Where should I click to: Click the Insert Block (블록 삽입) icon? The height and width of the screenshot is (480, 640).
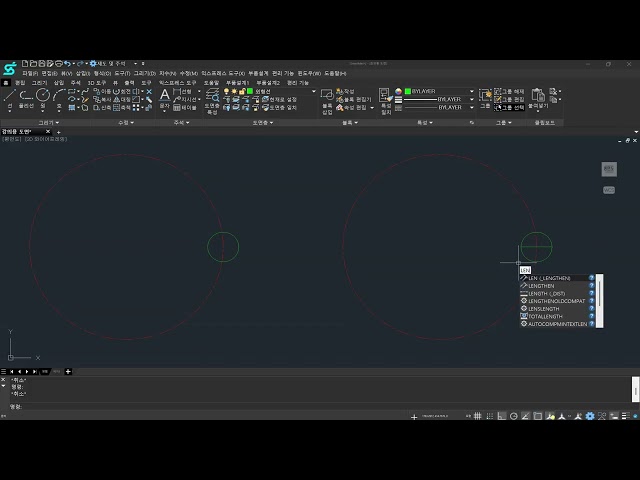pos(327,101)
